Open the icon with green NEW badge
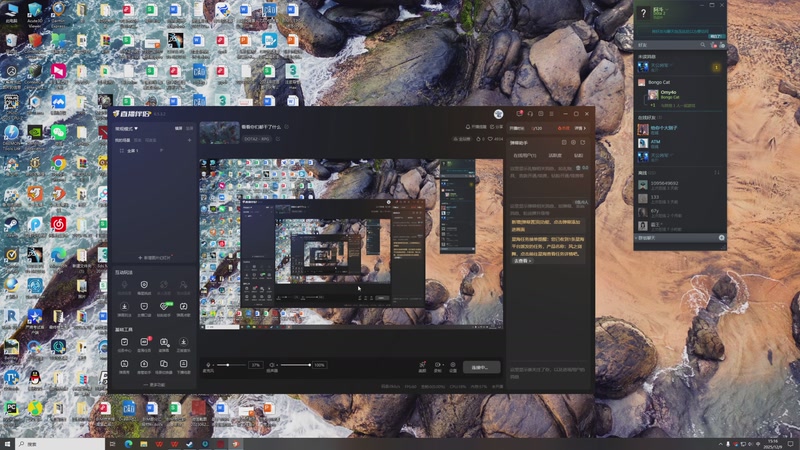 point(164,307)
